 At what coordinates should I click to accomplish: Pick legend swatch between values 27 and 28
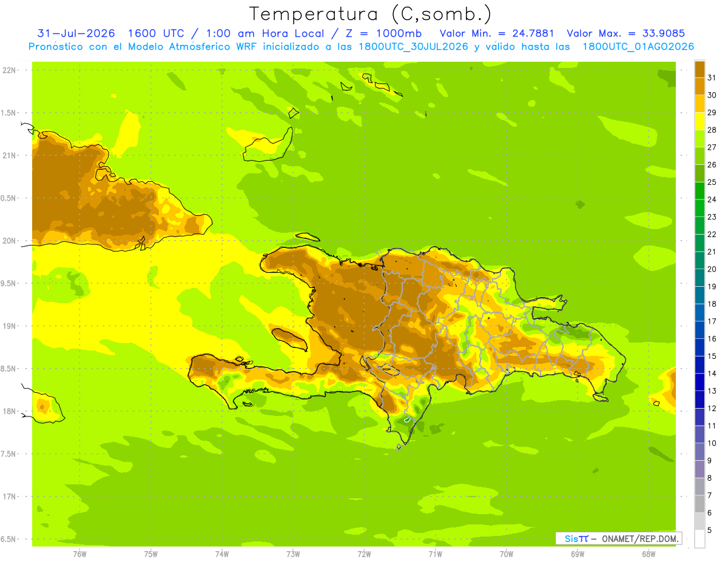[699, 139]
